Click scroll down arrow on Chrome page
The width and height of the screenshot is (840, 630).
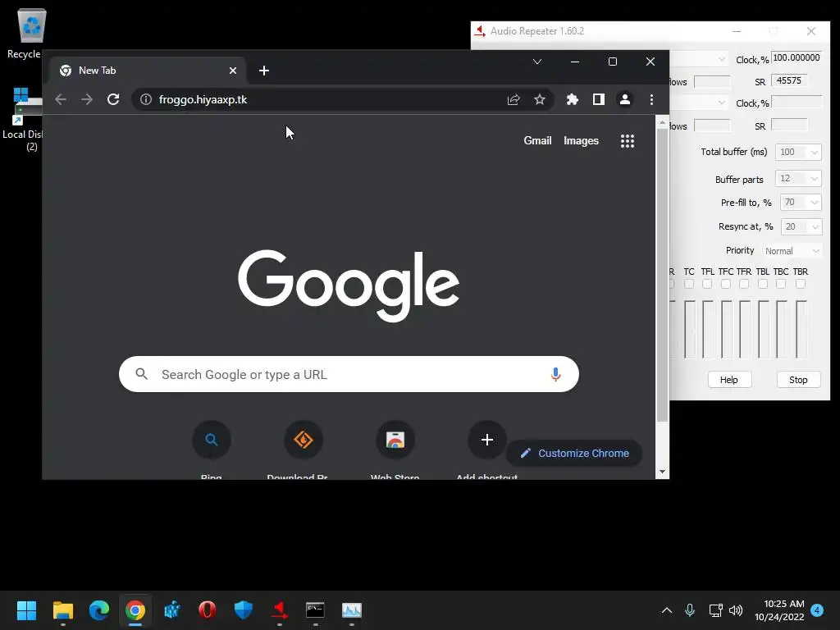662,472
